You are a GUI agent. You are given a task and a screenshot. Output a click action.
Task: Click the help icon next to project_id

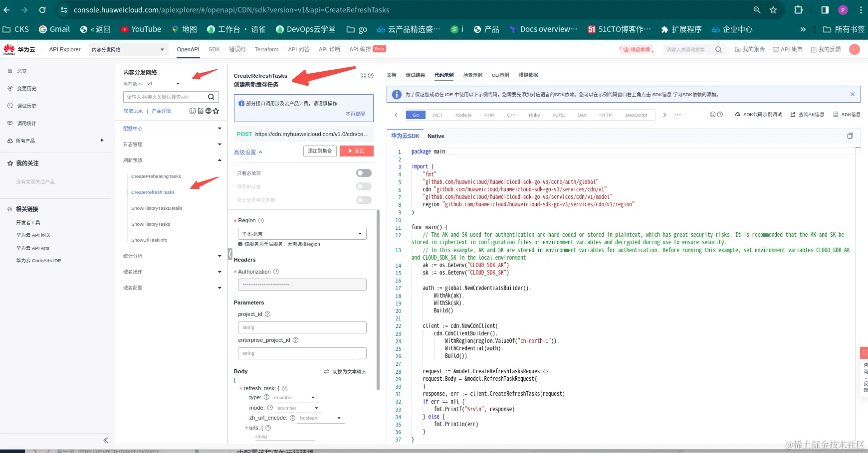(x=267, y=314)
